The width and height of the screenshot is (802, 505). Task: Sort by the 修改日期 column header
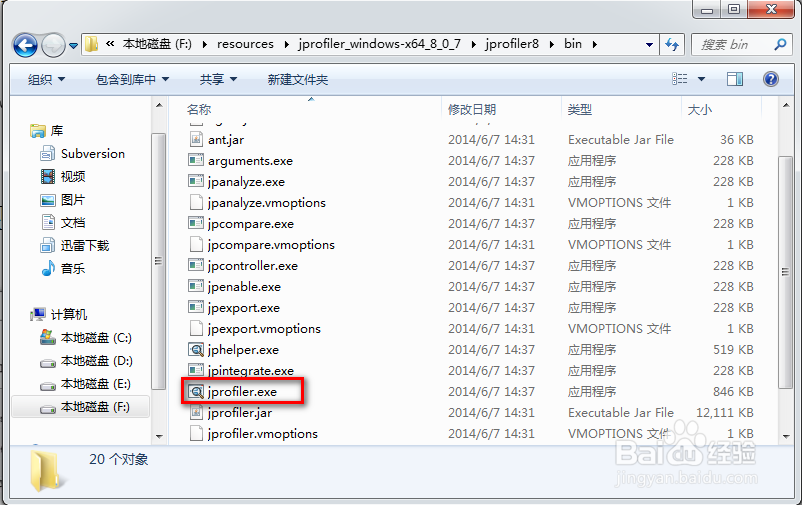(x=472, y=109)
